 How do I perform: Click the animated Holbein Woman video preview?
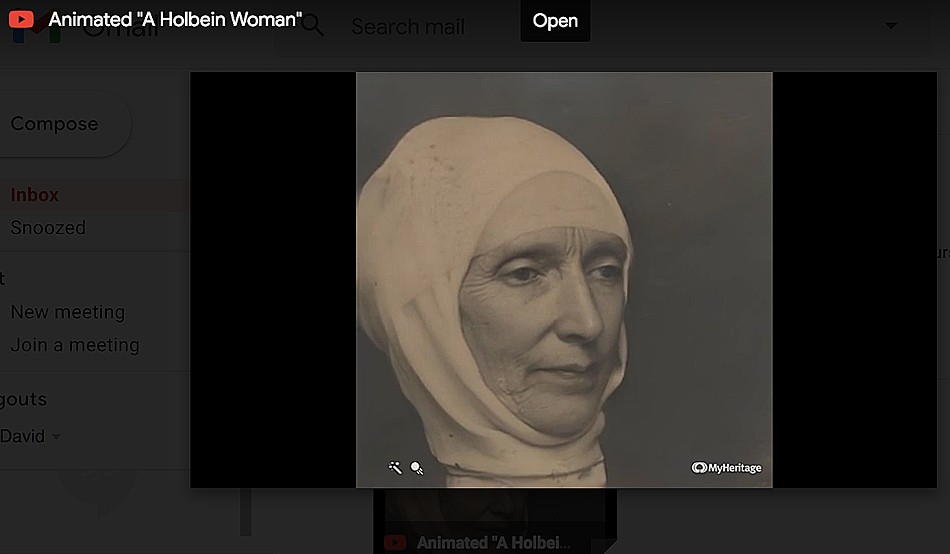tap(564, 279)
